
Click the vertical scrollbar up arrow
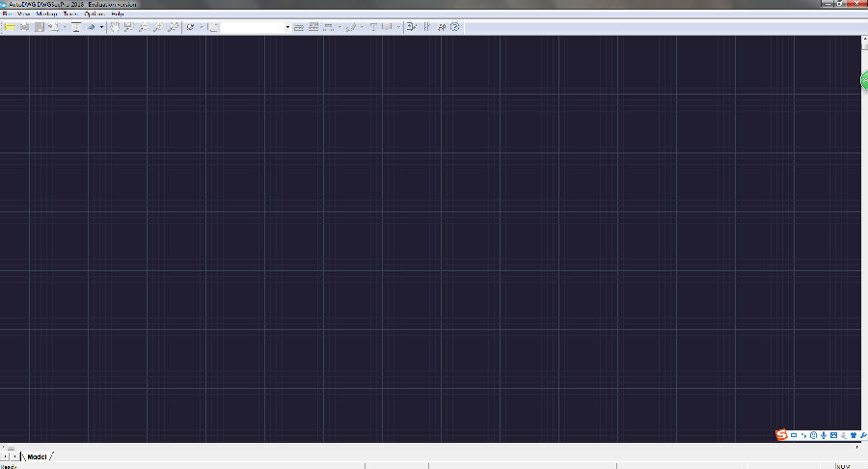864,40
